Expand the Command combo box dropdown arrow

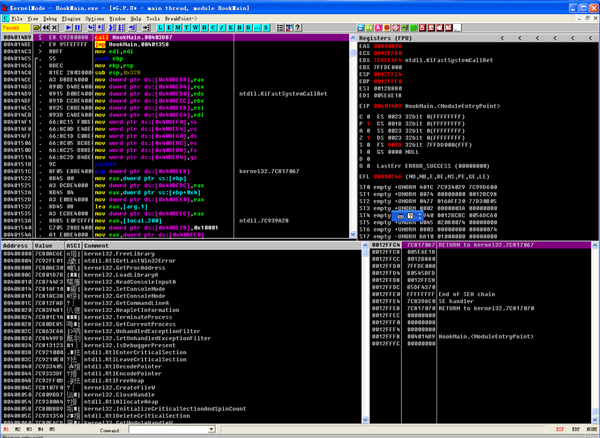(x=212, y=429)
